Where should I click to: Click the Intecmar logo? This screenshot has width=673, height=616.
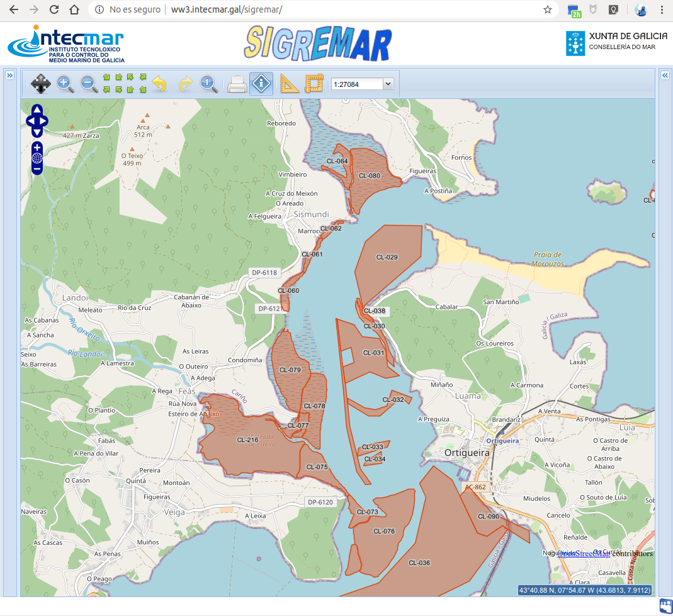[66, 44]
